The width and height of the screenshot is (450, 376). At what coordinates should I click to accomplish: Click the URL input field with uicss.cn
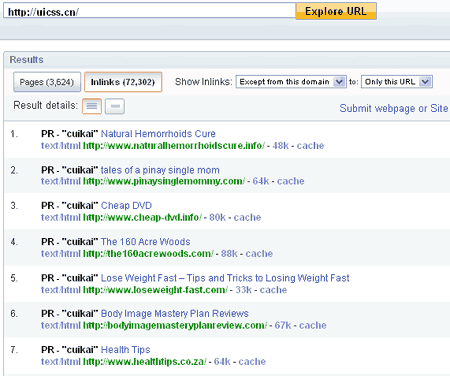point(149,11)
